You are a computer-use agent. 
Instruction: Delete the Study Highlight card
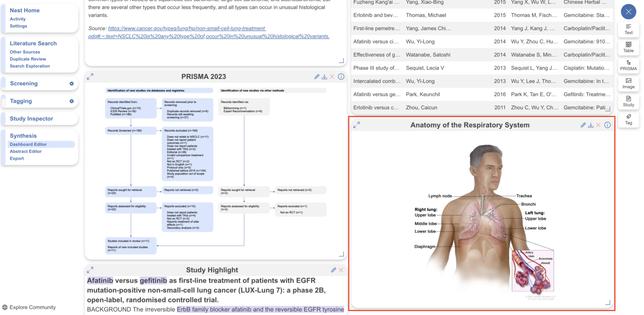[x=341, y=270]
